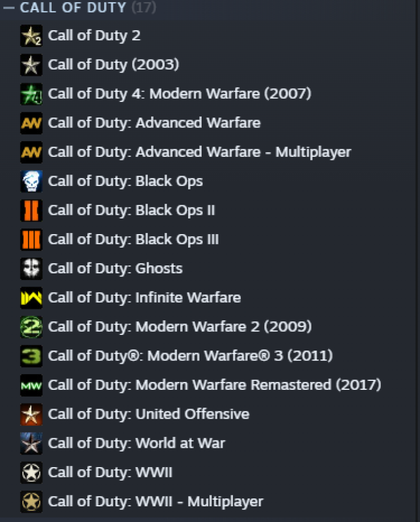Click the Call of Duty (2003) star icon
Screen dimensions: 420x522
[x=31, y=65]
